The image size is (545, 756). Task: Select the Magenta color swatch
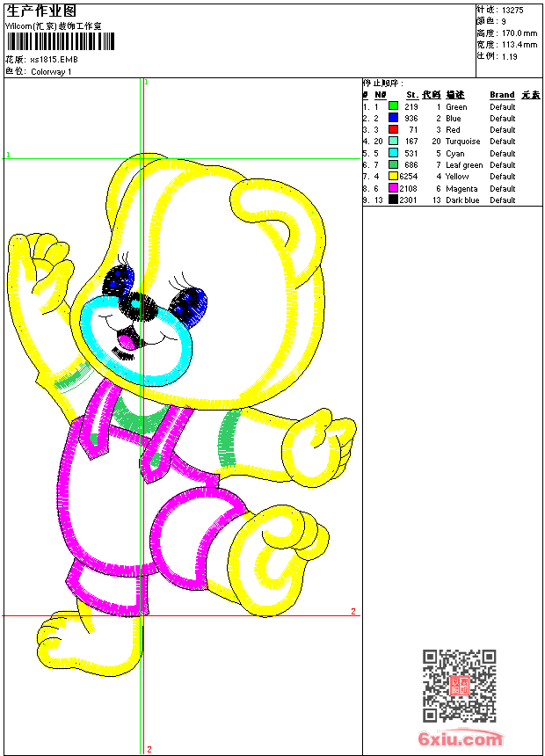[393, 188]
